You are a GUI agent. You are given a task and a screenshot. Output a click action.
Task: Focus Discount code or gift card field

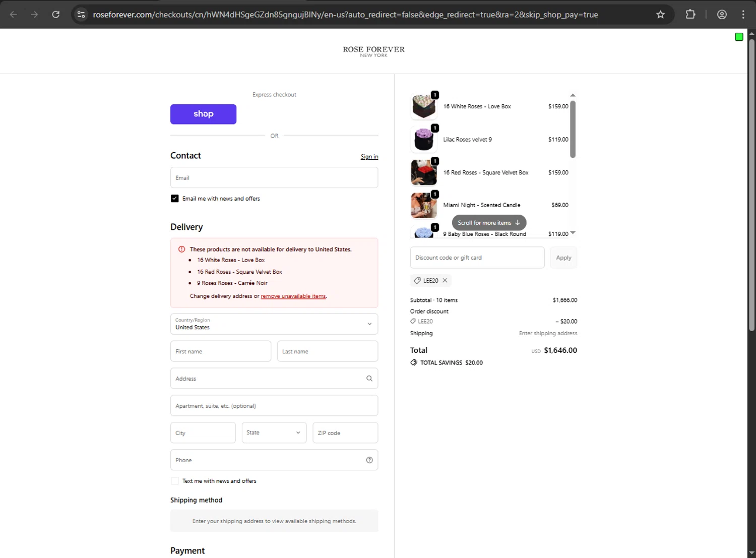[x=477, y=258]
